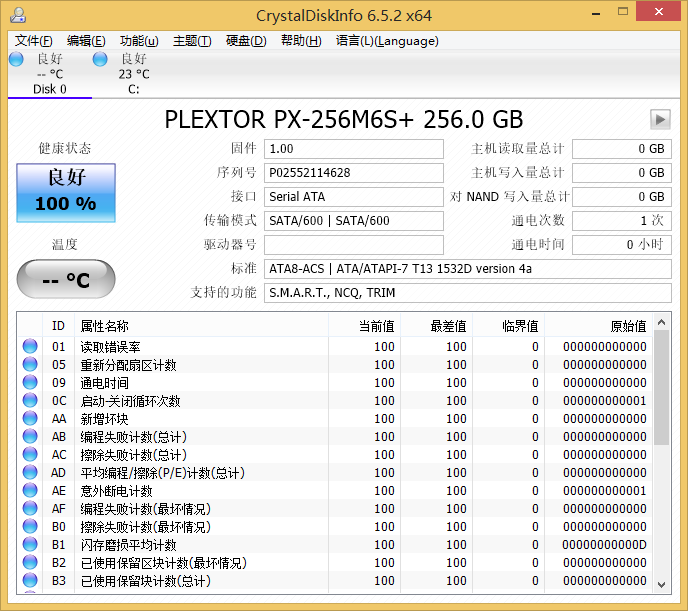
Task: Click the 良好 100% health status button
Action: 66,193
